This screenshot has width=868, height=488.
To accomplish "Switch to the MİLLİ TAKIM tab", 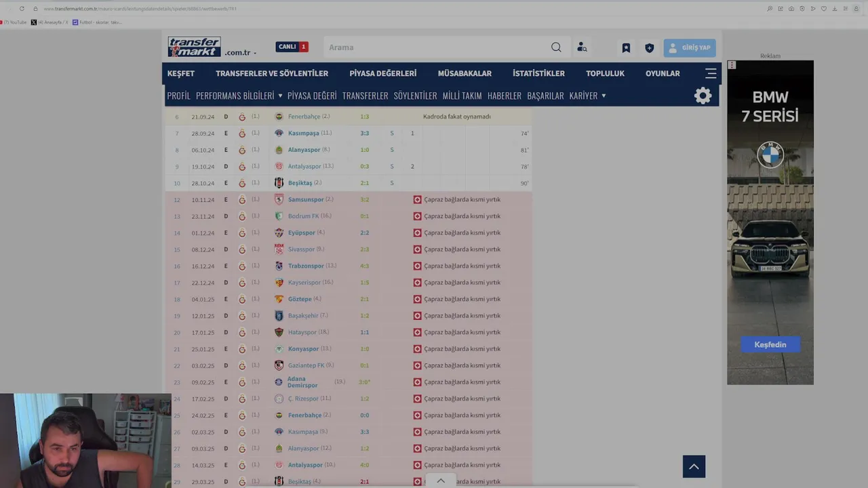I will coord(462,96).
